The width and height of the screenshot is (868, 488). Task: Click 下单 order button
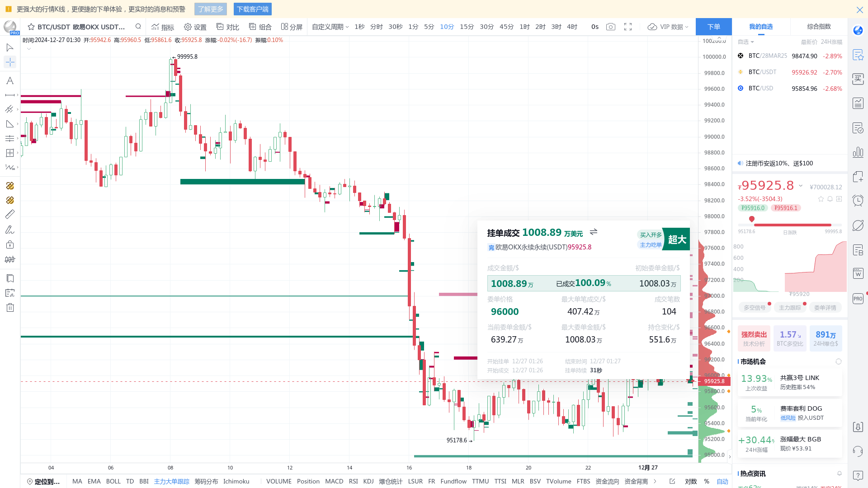(713, 27)
